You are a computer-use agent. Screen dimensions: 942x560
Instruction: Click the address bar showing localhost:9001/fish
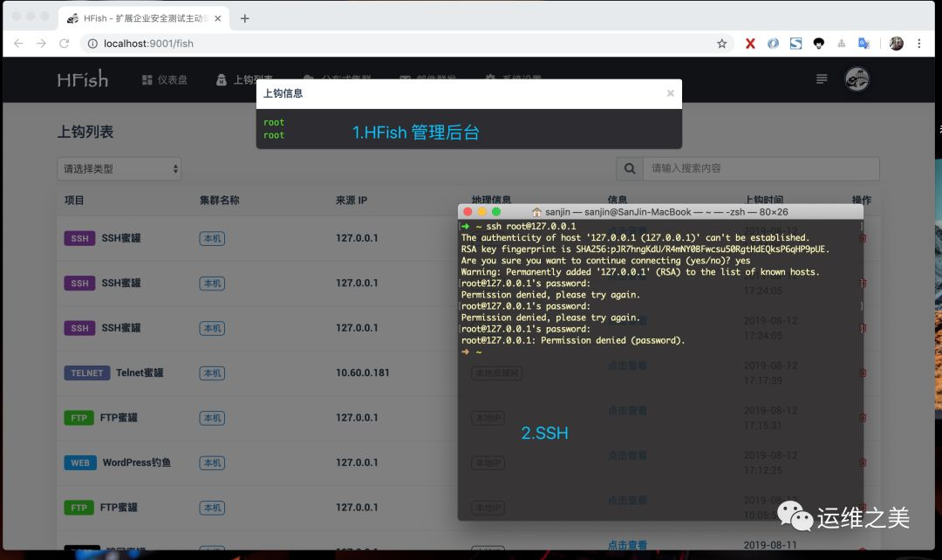408,44
